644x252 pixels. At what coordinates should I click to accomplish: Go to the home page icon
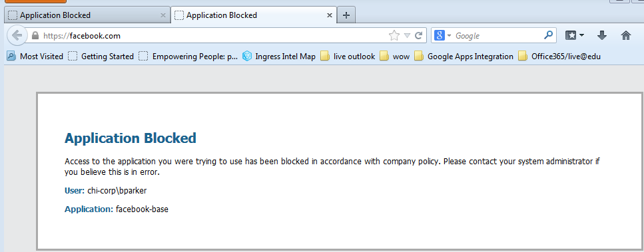[x=625, y=36]
